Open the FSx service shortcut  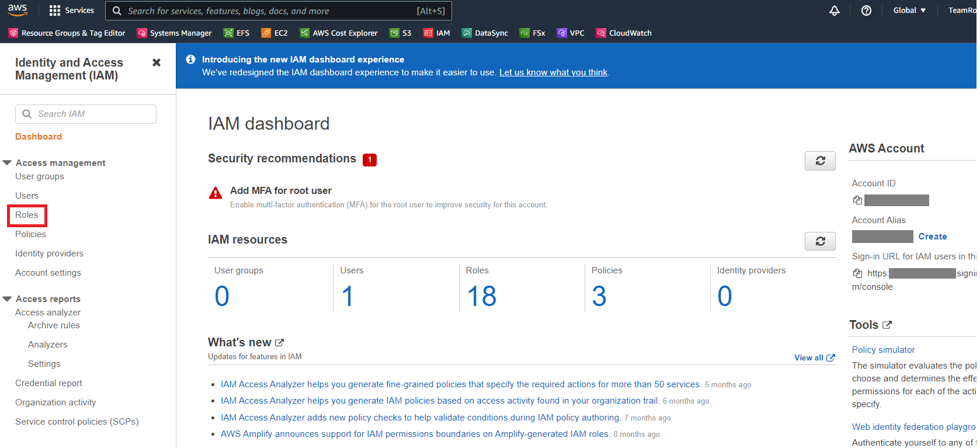point(533,33)
